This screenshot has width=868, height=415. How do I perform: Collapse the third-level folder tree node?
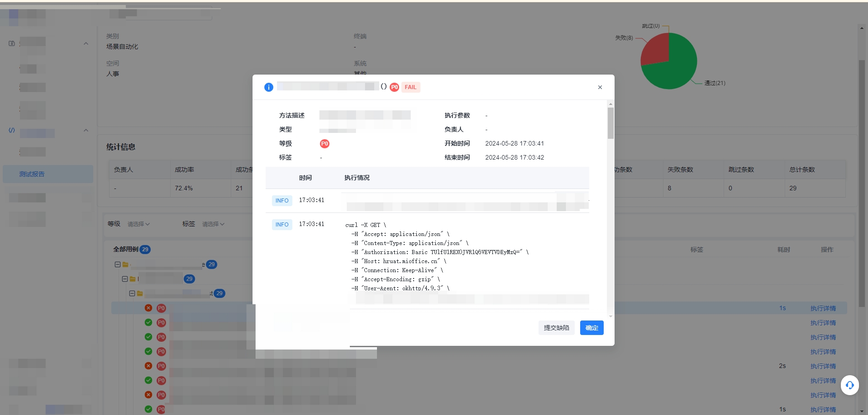[132, 293]
